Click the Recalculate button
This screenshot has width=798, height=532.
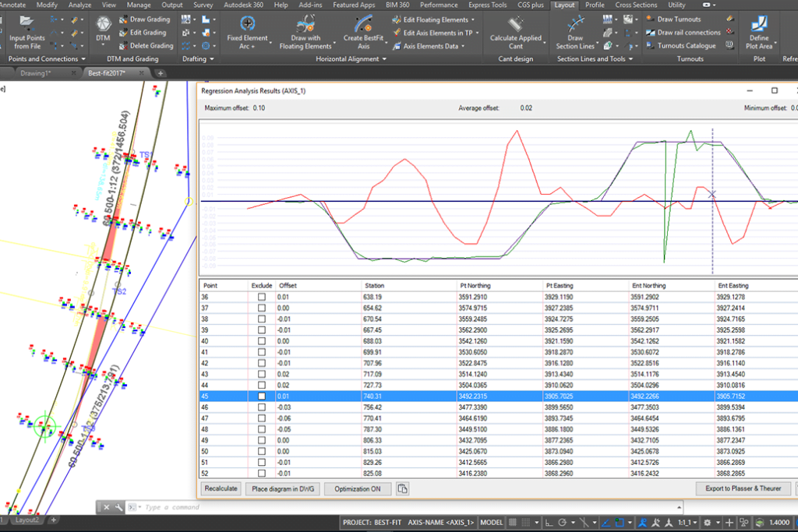[x=221, y=488]
